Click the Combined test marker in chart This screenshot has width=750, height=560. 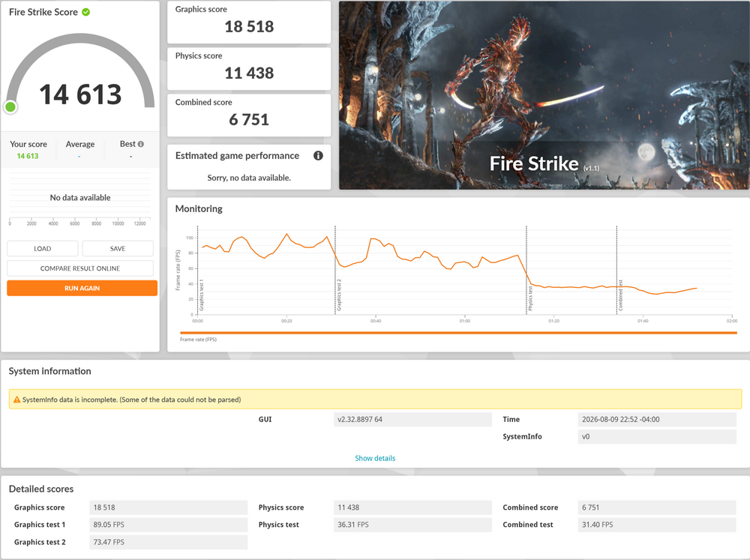620,295
